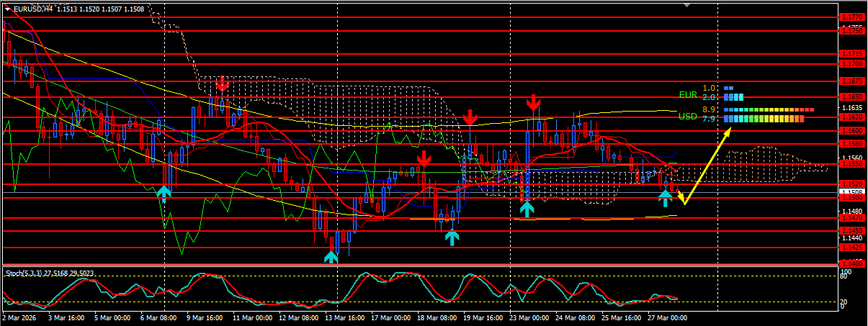Screen dimensions: 868x326
Task: Select the 1.1400 red price level label
Action: pyautogui.click(x=852, y=264)
